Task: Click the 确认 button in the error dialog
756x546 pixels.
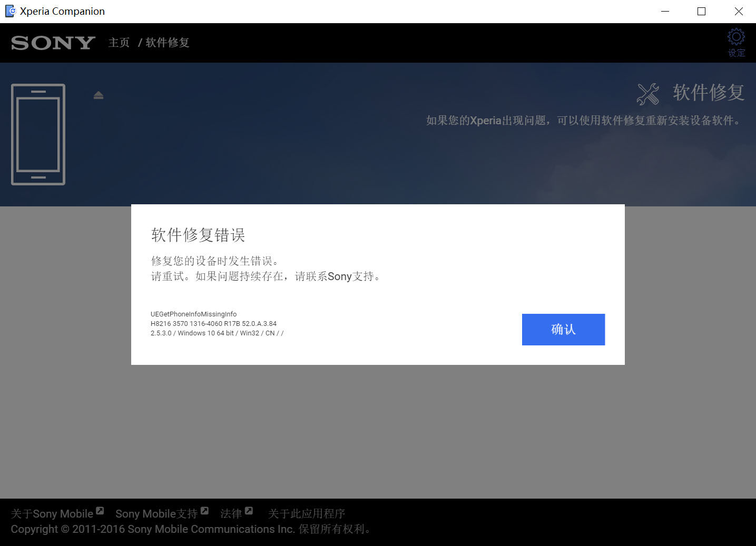Action: (x=563, y=330)
